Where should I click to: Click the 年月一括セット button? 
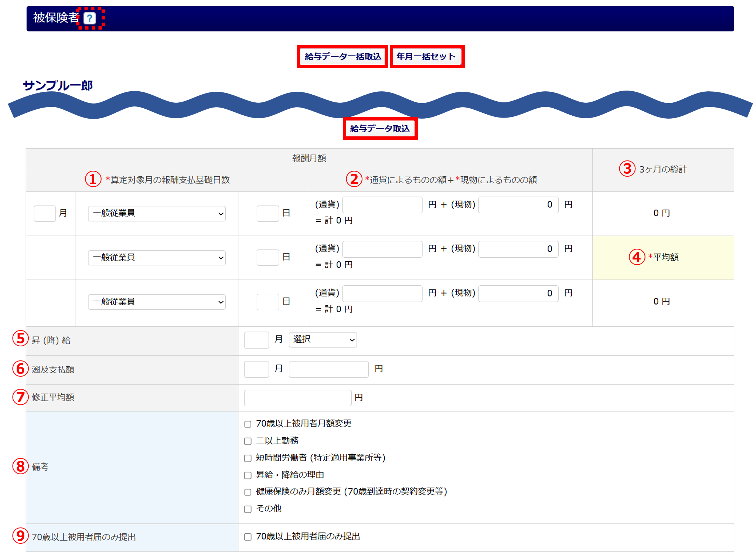coord(427,57)
